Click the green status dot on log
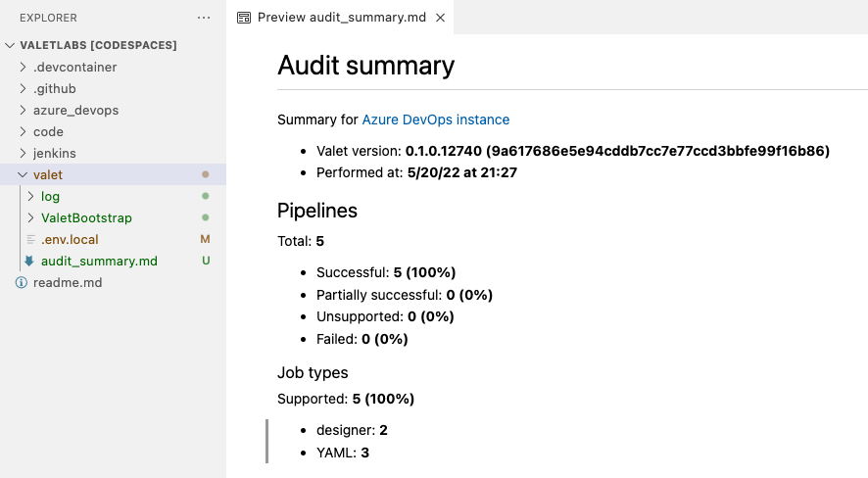868x478 pixels. 206,196
